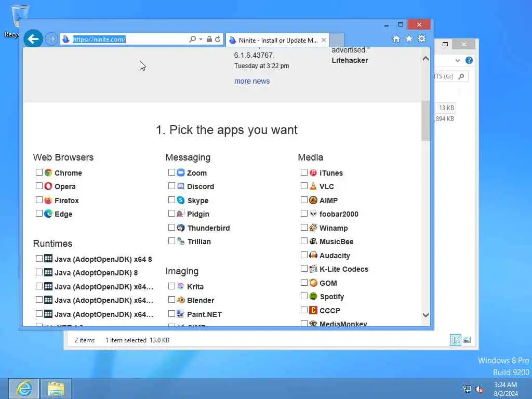Open the address bar search dropdown arrow

pyautogui.click(x=201, y=39)
